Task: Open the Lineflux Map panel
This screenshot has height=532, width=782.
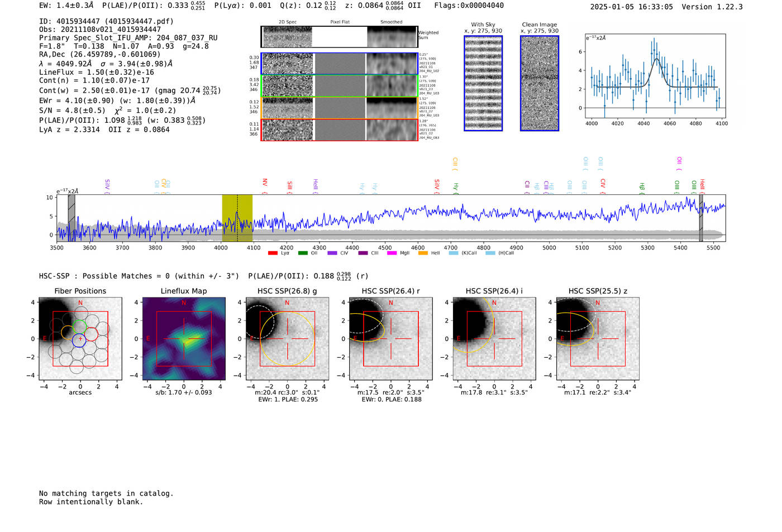Action: click(x=184, y=339)
